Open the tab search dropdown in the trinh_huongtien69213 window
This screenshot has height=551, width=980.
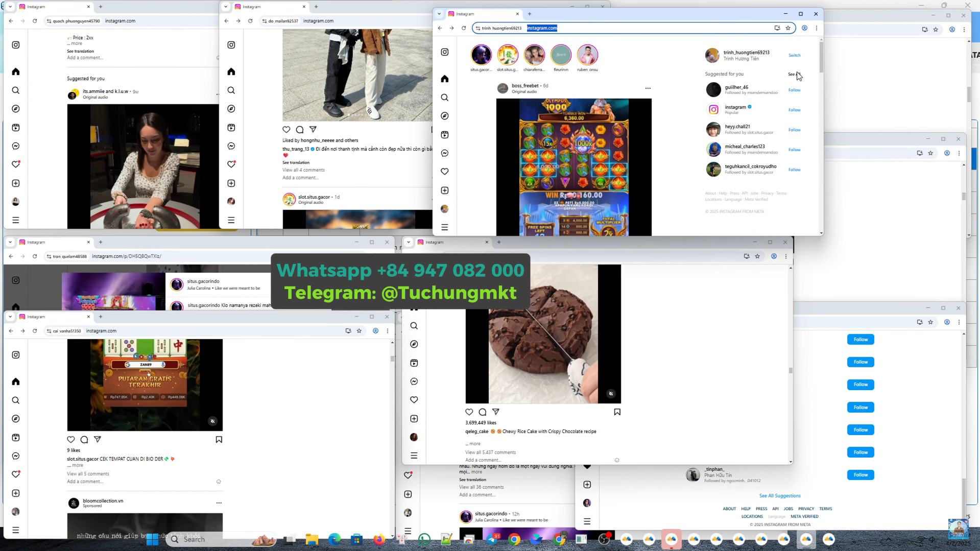(x=439, y=14)
